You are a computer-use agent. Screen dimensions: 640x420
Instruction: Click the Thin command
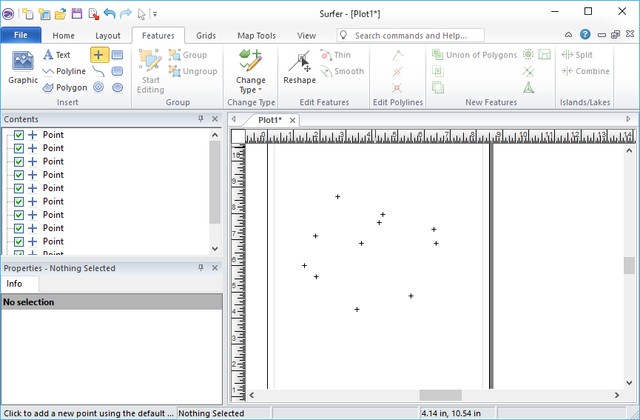tap(336, 55)
